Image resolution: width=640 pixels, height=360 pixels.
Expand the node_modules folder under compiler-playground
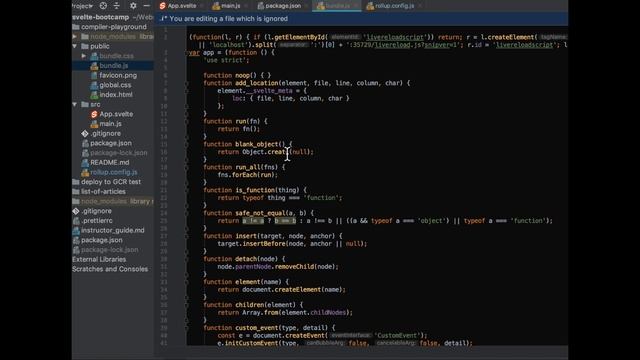click(75, 36)
